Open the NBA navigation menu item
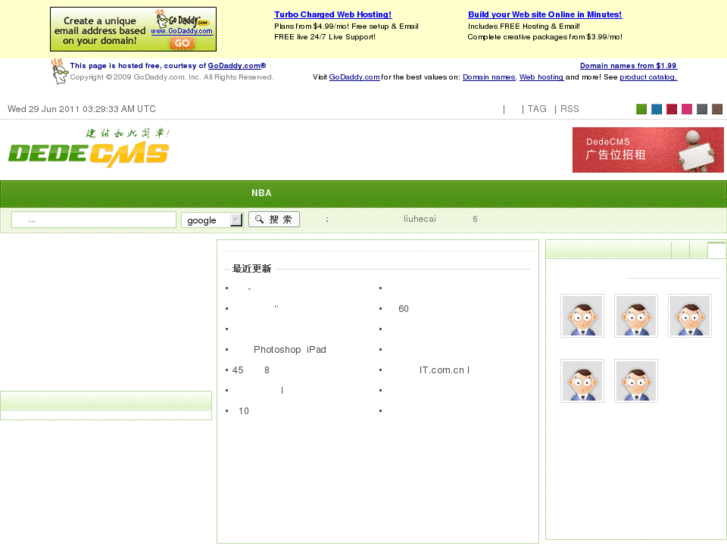 pos(261,193)
